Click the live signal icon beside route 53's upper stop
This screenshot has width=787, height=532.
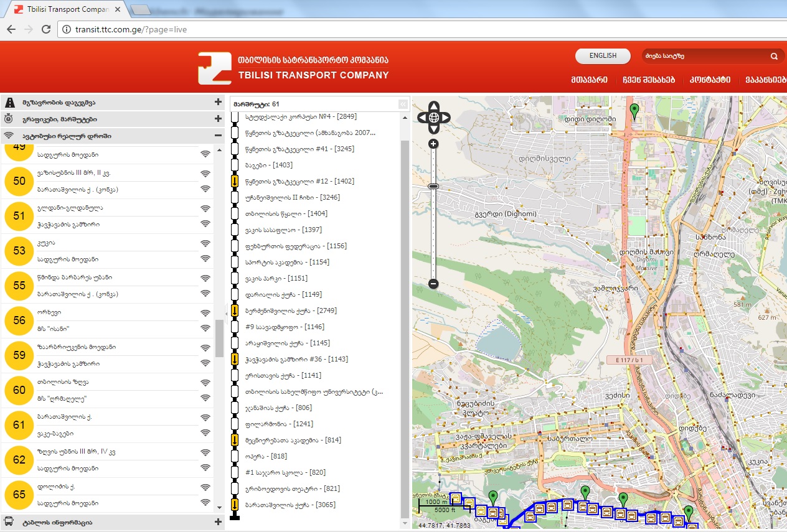pos(205,245)
